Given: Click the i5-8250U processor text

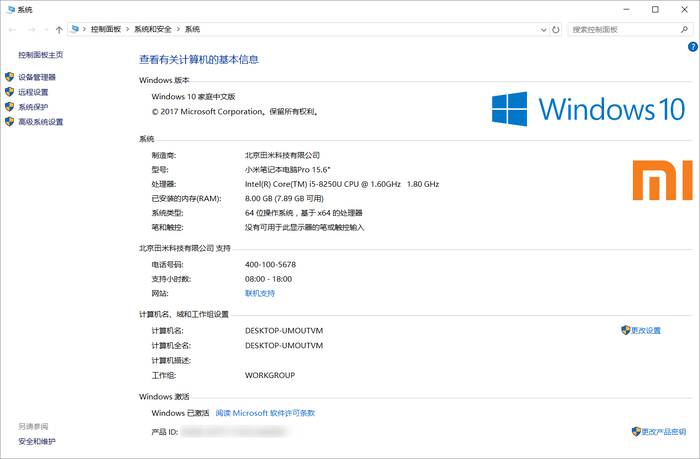Looking at the screenshot, I should [x=342, y=184].
